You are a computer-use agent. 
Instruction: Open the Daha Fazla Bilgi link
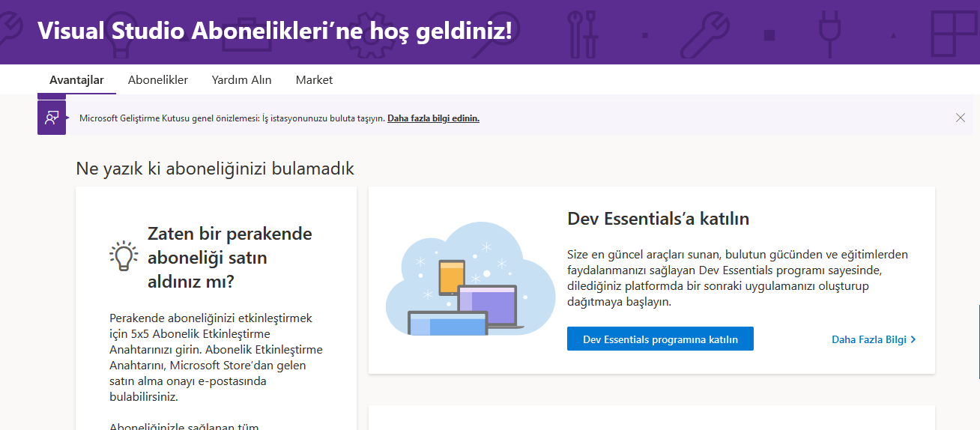click(869, 339)
